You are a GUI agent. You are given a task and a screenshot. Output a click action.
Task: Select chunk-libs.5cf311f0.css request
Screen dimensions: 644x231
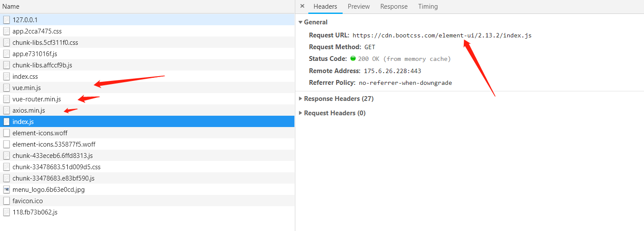click(x=147, y=42)
